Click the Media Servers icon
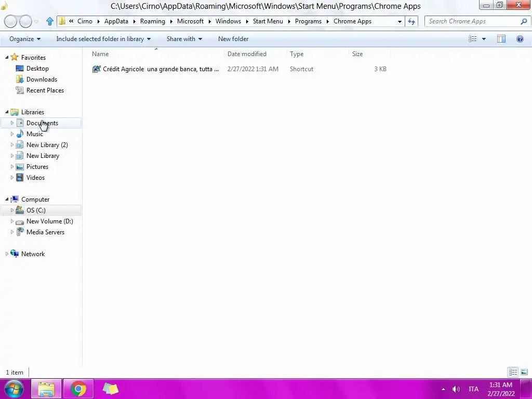This screenshot has height=399, width=532. [x=20, y=232]
